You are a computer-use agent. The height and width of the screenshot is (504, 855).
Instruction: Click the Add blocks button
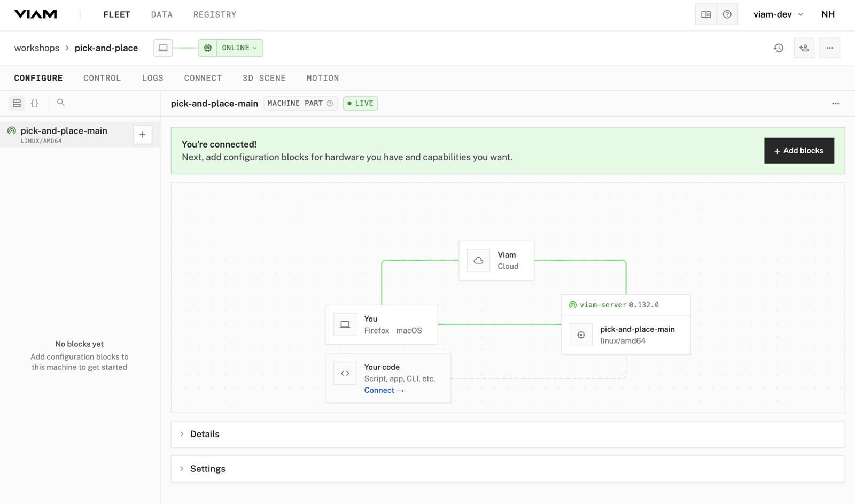click(799, 151)
